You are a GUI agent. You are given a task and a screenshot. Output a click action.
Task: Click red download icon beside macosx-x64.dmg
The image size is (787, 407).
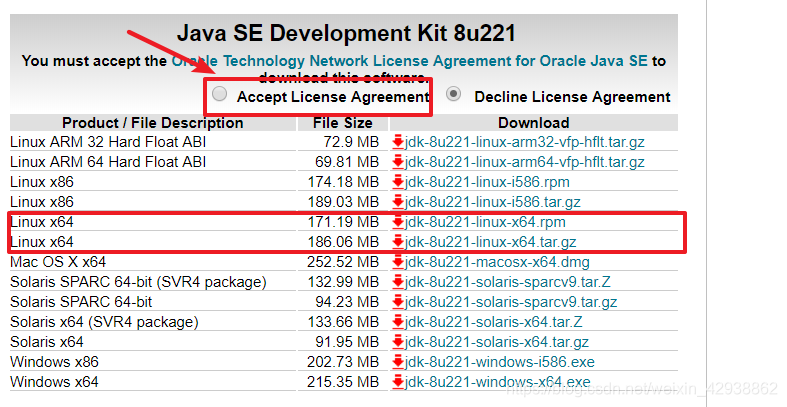[398, 262]
